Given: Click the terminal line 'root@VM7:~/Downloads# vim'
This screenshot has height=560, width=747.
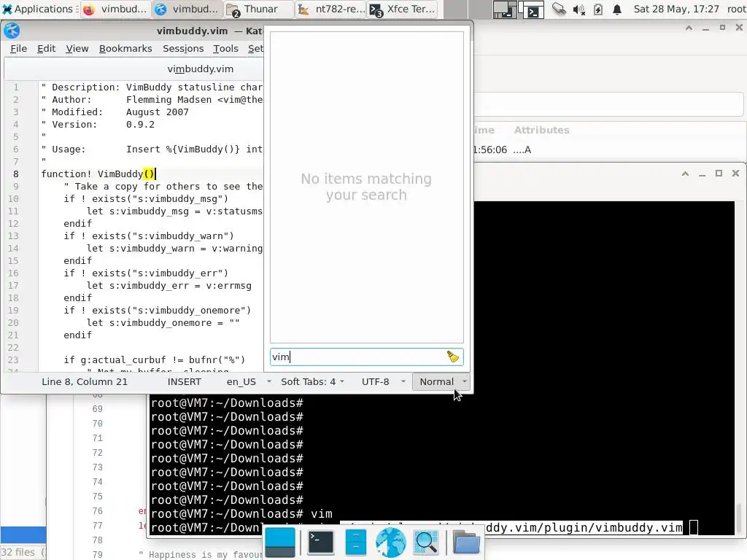Looking at the screenshot, I should pyautogui.click(x=241, y=514).
